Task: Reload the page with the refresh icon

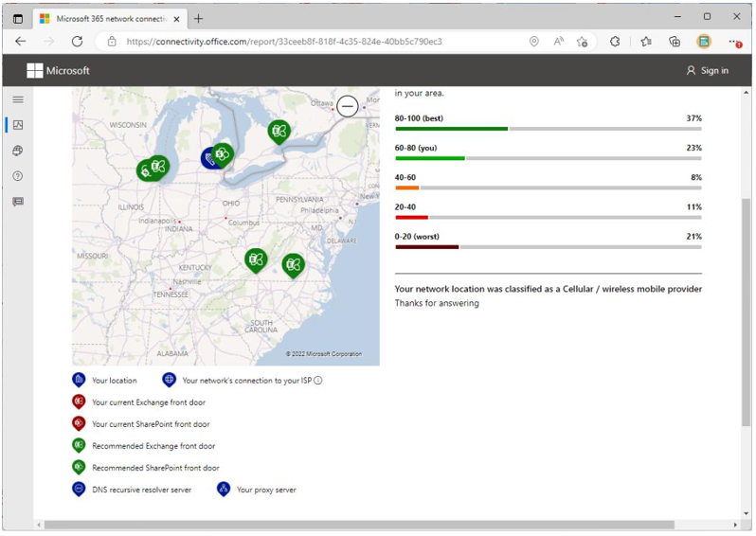Action: [x=77, y=42]
